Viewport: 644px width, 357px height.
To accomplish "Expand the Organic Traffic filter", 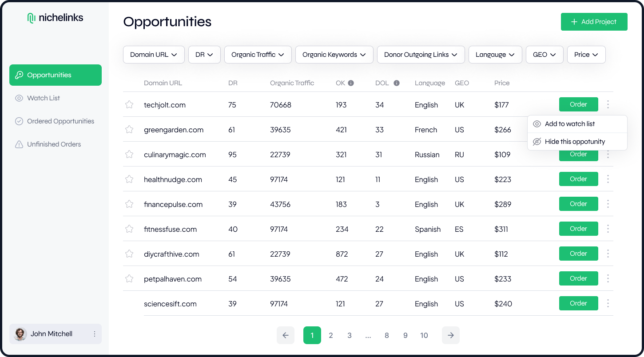I will point(258,54).
